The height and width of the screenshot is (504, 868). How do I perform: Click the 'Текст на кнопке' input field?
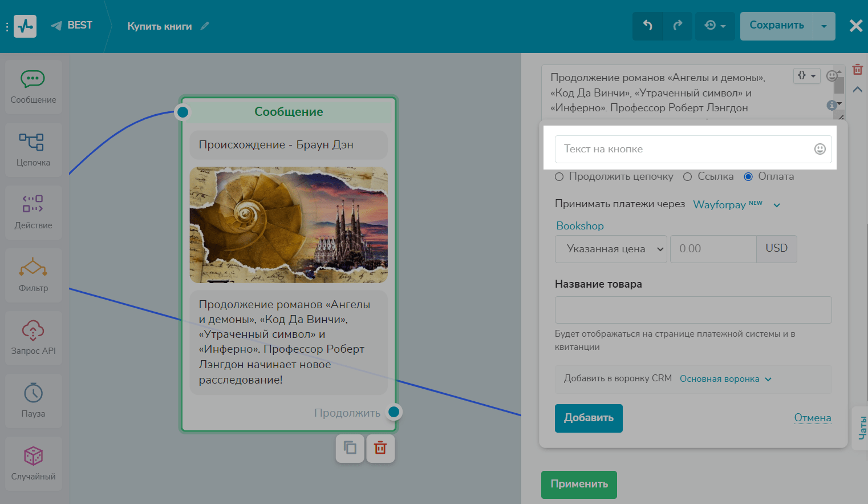(684, 149)
